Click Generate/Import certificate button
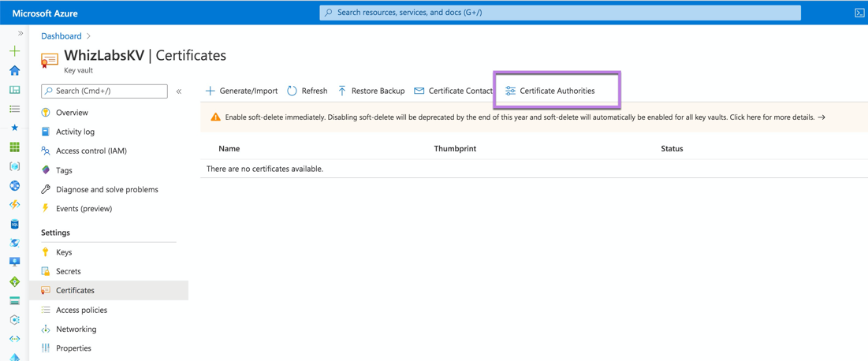868x361 pixels. click(x=242, y=91)
